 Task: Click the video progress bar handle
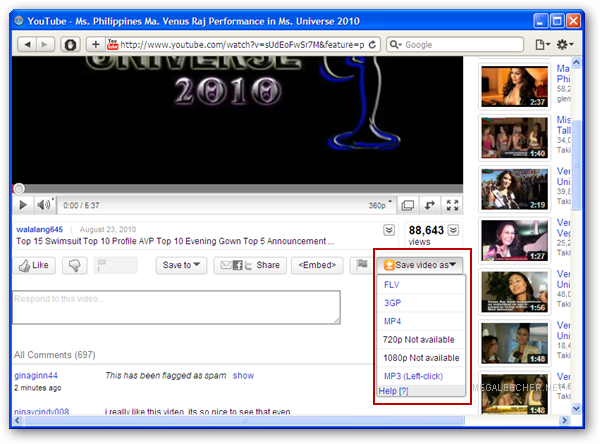(x=19, y=188)
